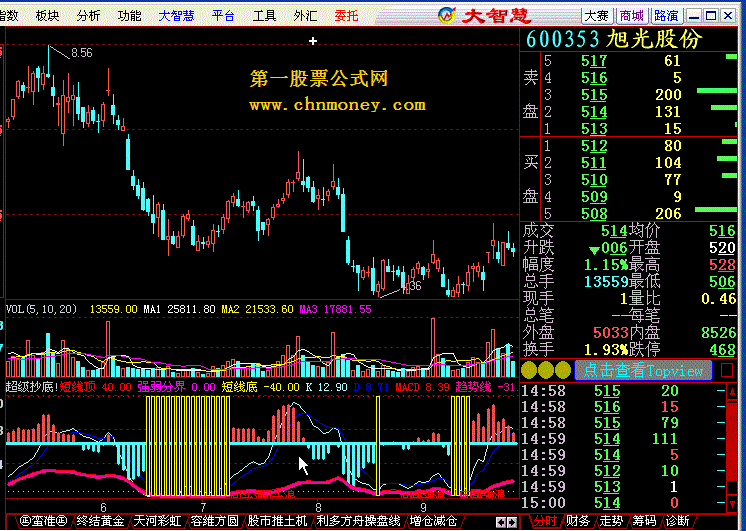
Task: Click sell level 3 volume 200
Action: pos(668,95)
